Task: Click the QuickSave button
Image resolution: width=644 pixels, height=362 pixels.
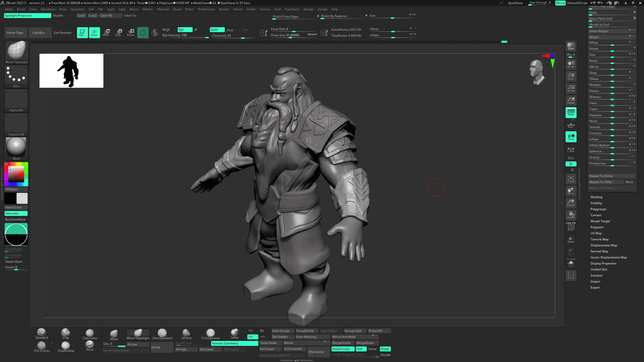Action: click(515, 3)
